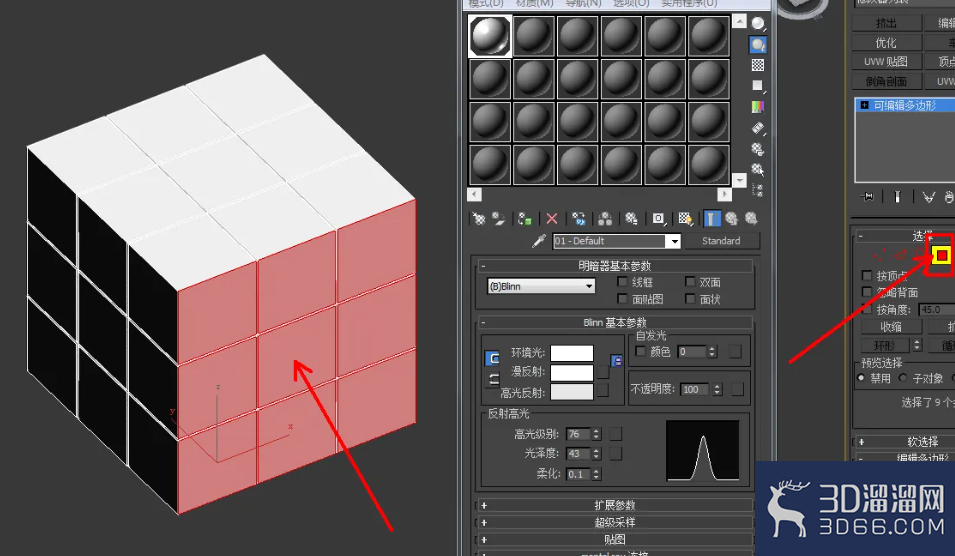Open the 材质(M) menu

click(x=534, y=3)
